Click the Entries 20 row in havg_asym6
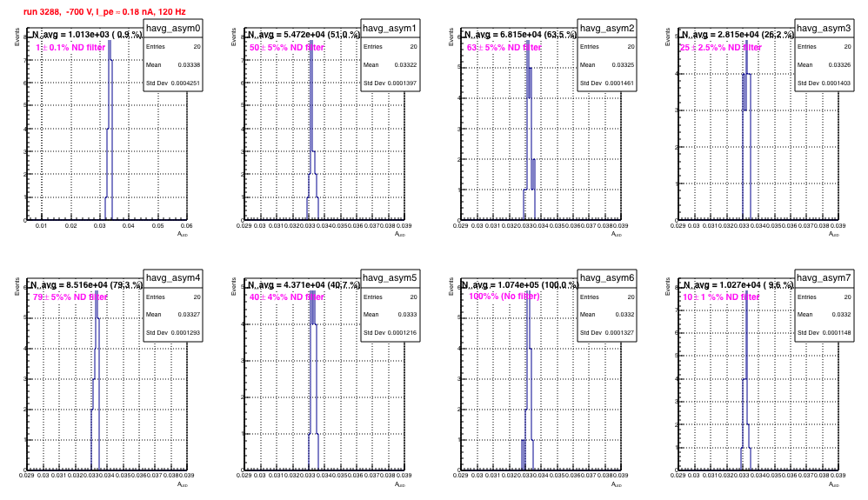This screenshot has width=868, height=500. pos(607,297)
